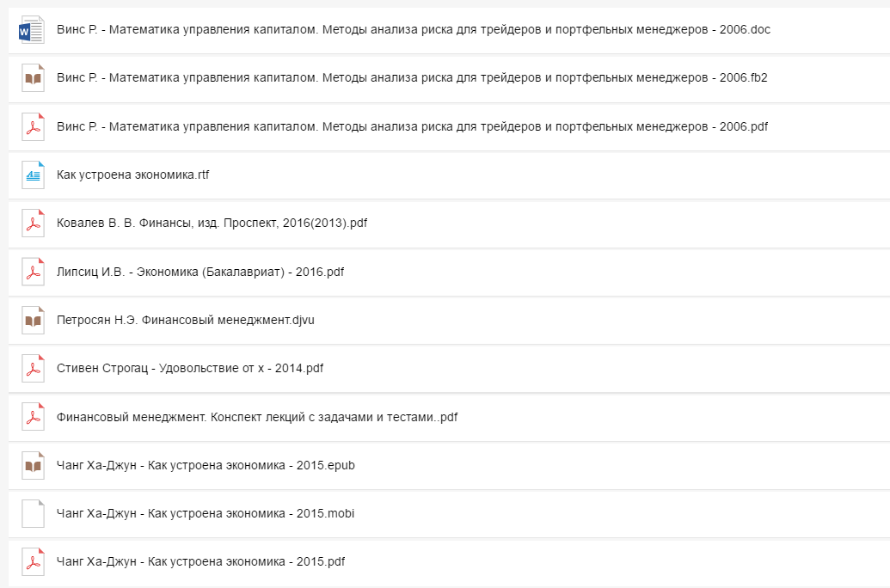Click the RTF icon for Как устроена экономика
Image resolution: width=890 pixels, height=588 pixels.
(31, 175)
